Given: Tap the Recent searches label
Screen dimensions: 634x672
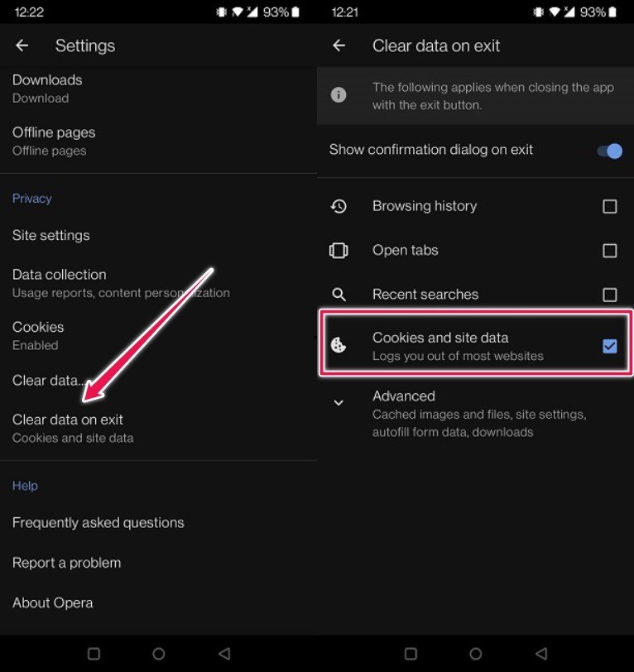Looking at the screenshot, I should click(425, 295).
